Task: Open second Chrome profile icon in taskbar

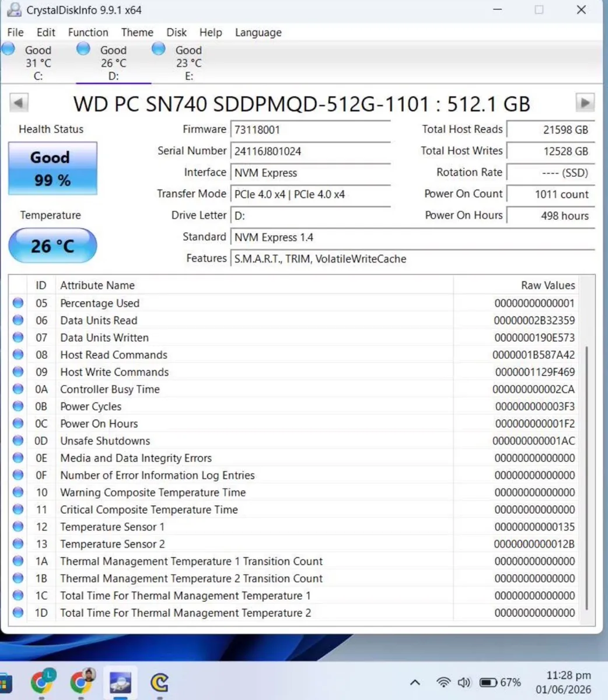Action: point(82,681)
